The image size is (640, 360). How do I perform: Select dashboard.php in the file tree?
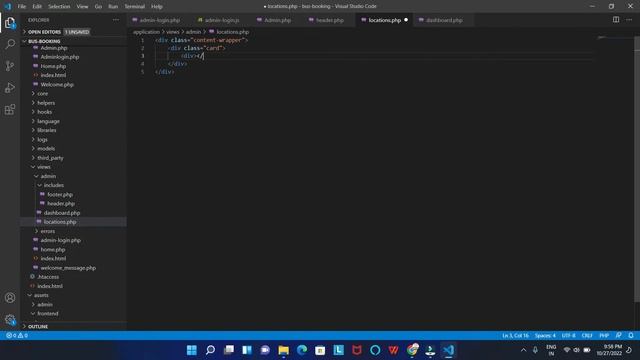(x=62, y=213)
